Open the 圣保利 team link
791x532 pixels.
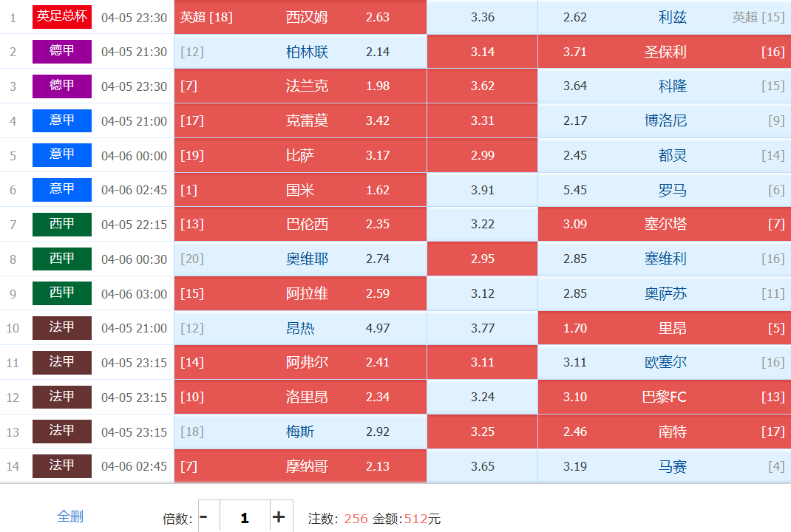[x=665, y=52]
